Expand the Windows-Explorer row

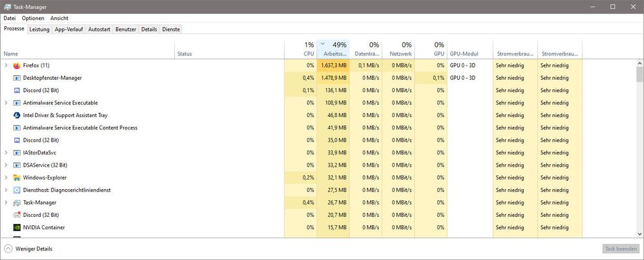(x=6, y=178)
